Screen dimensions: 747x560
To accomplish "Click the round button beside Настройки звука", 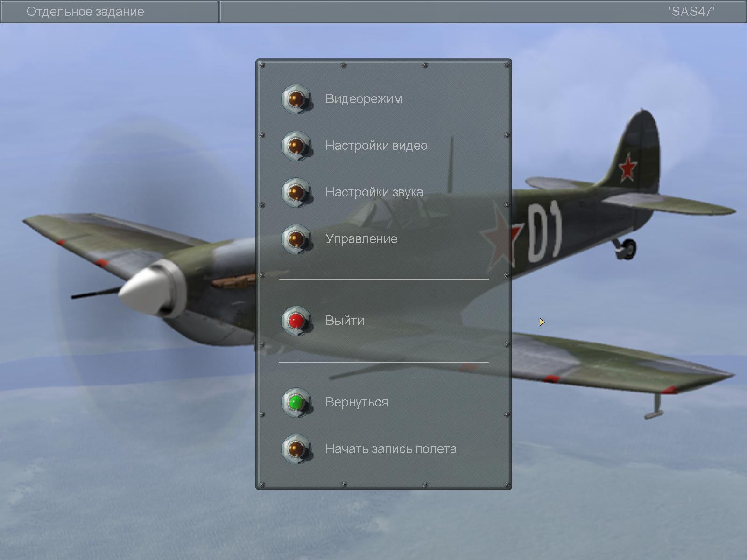I will tap(296, 192).
